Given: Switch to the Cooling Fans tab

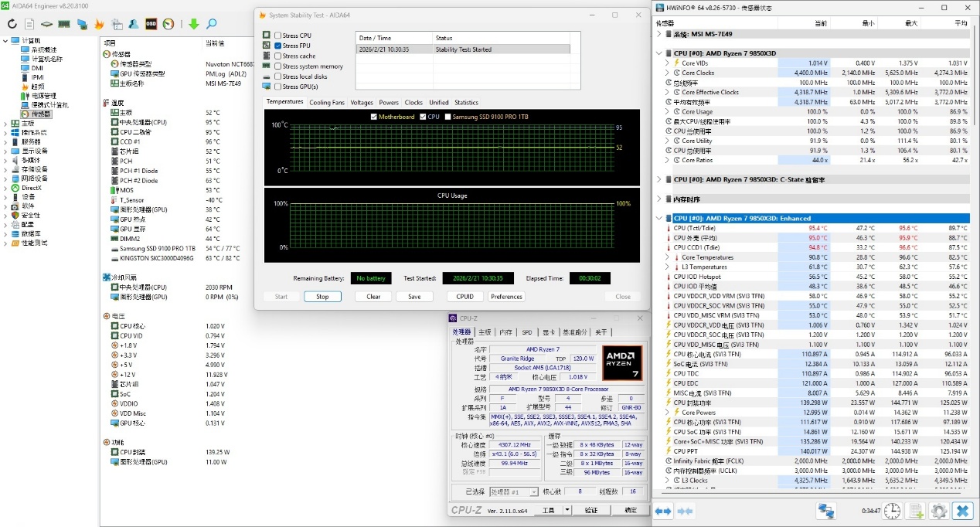Looking at the screenshot, I should pos(327,102).
